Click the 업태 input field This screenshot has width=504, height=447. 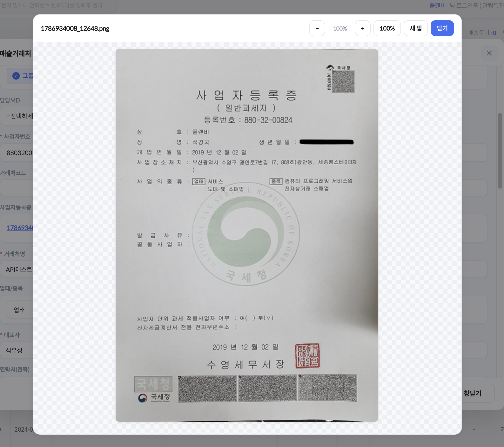(20, 310)
